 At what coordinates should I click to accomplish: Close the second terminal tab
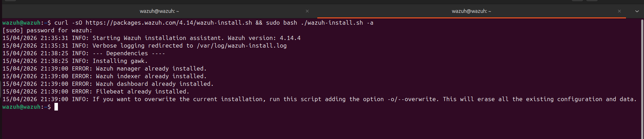tap(619, 11)
